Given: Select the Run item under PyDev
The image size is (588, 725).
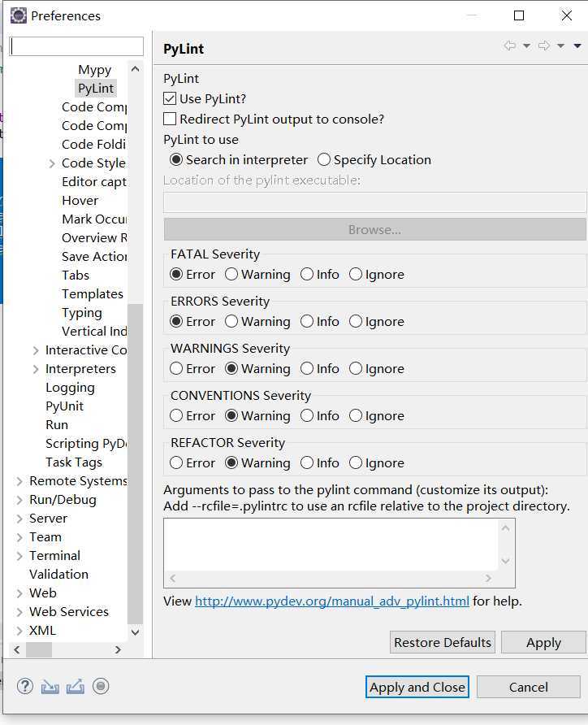Looking at the screenshot, I should (x=56, y=425).
